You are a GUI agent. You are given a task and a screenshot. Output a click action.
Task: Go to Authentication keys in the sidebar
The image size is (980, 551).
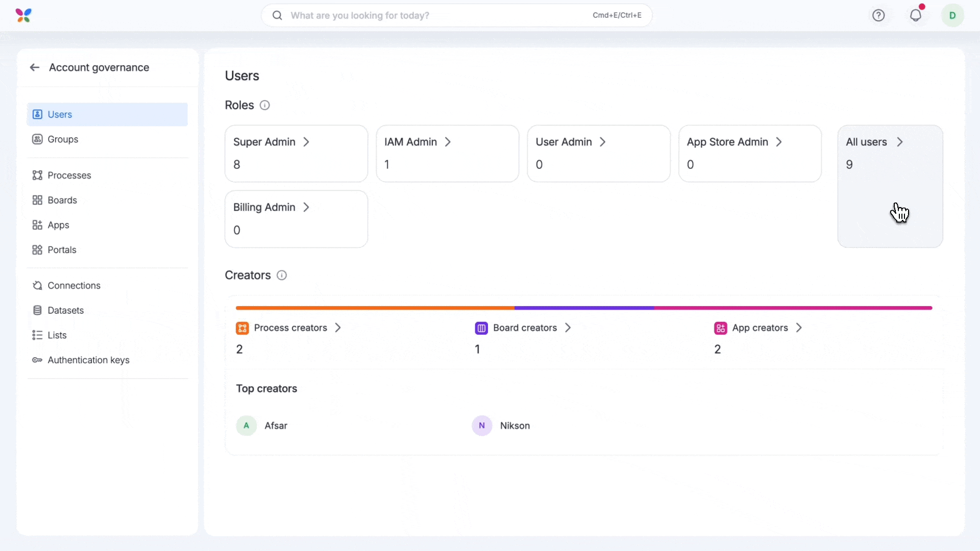tap(88, 360)
